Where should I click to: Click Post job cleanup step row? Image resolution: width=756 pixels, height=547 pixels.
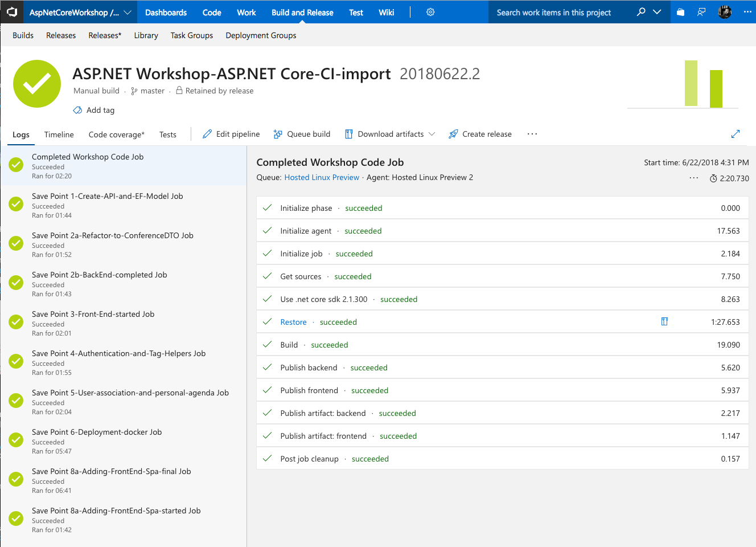point(503,459)
